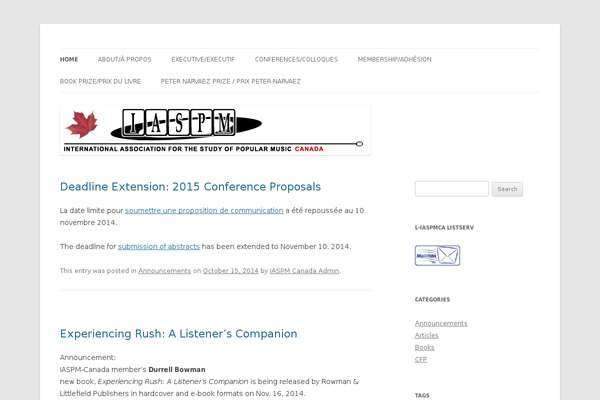Follow 'soumettre une proposition de communication' link
600x400 pixels.
pyautogui.click(x=204, y=211)
